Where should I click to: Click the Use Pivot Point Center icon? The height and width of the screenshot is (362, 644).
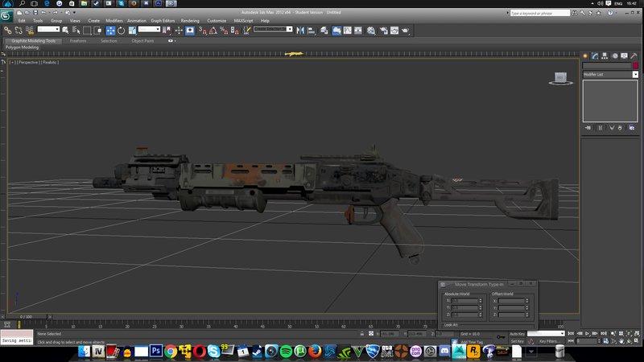click(167, 30)
